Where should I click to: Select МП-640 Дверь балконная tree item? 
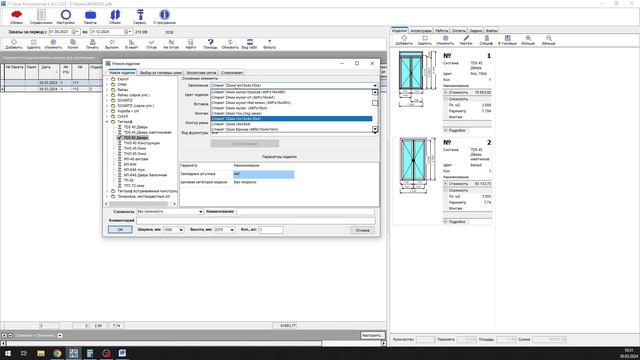click(x=145, y=175)
